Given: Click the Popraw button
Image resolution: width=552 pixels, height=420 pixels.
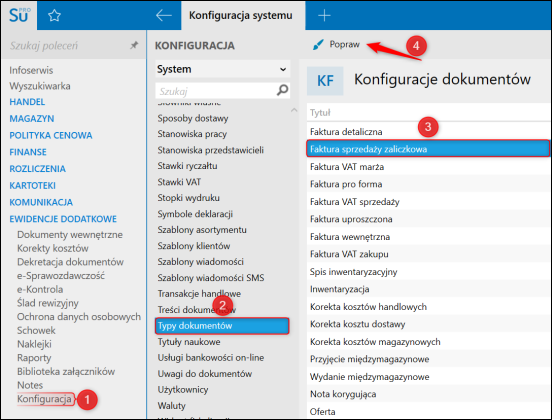Looking at the screenshot, I should coord(336,45).
